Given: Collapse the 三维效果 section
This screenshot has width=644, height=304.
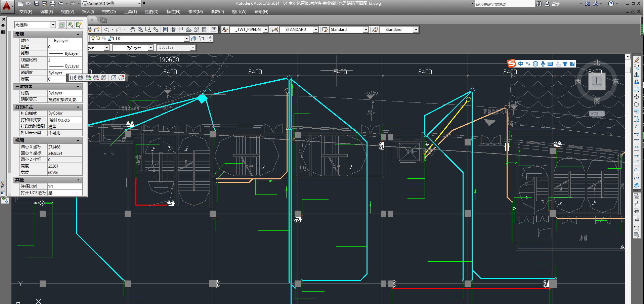Looking at the screenshot, I should coord(78,87).
